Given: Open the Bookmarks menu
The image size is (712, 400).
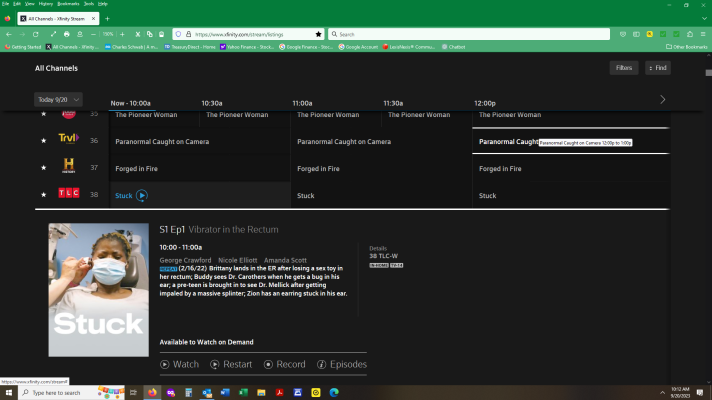Looking at the screenshot, I should [68, 4].
